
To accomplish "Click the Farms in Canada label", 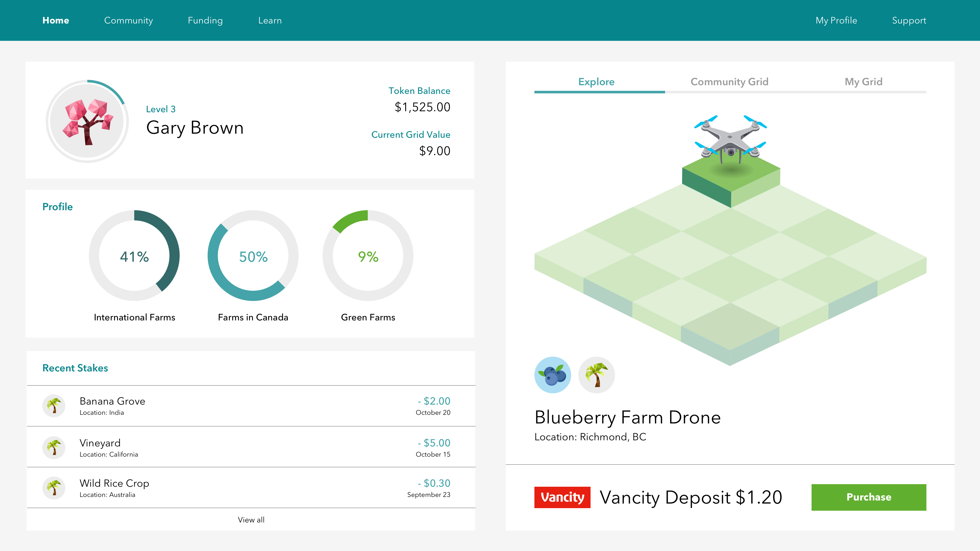I will tap(253, 318).
